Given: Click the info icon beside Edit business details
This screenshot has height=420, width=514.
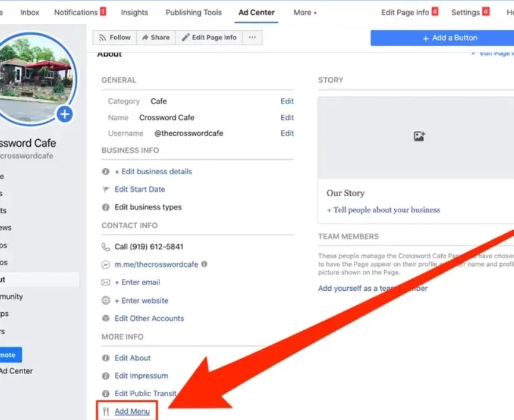Looking at the screenshot, I should (x=105, y=172).
